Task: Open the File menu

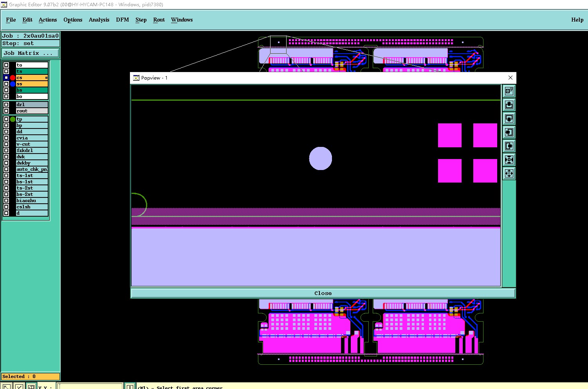Action: (11, 20)
